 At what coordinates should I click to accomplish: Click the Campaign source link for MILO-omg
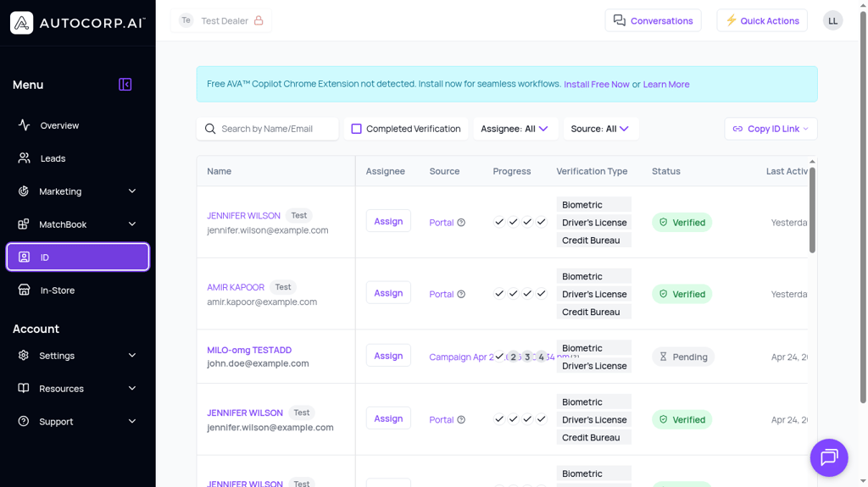[460, 357]
